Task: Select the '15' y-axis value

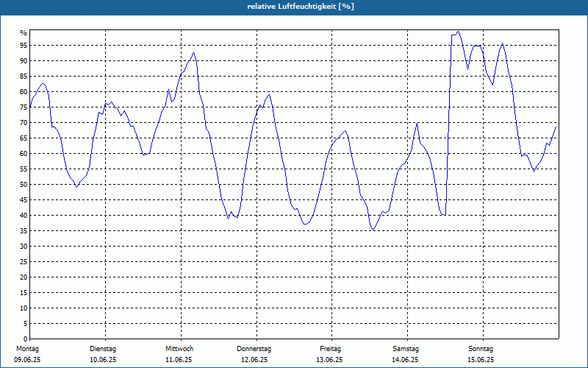Action: 24,292
